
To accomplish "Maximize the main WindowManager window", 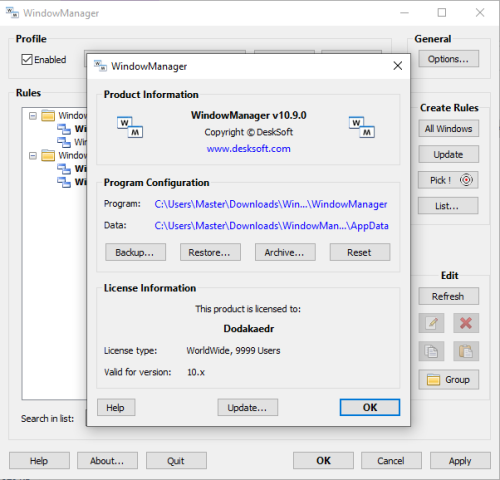I will point(442,13).
